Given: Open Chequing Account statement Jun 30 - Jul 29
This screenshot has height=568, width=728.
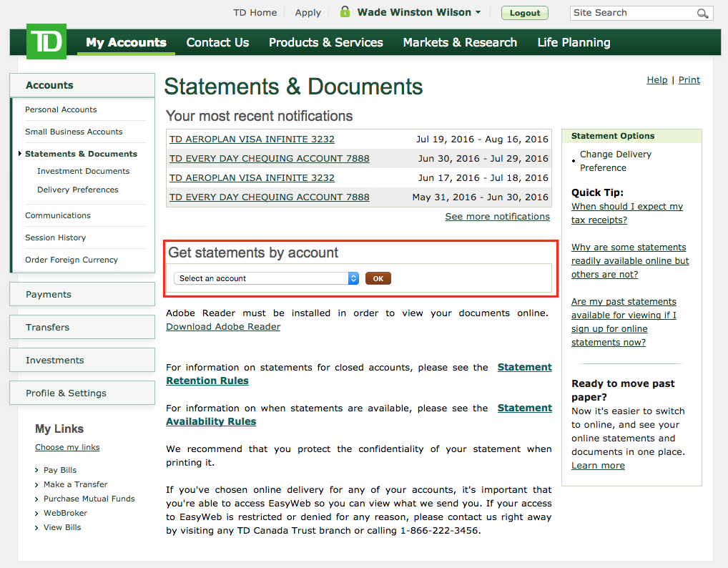Looking at the screenshot, I should click(x=270, y=159).
